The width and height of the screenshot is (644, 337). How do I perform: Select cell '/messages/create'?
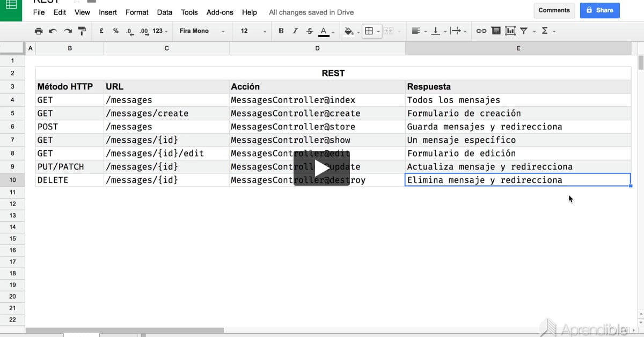click(x=166, y=113)
